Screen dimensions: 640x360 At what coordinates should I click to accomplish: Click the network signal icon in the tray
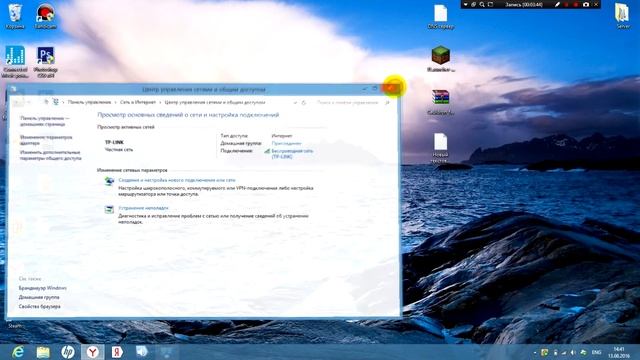coord(564,352)
